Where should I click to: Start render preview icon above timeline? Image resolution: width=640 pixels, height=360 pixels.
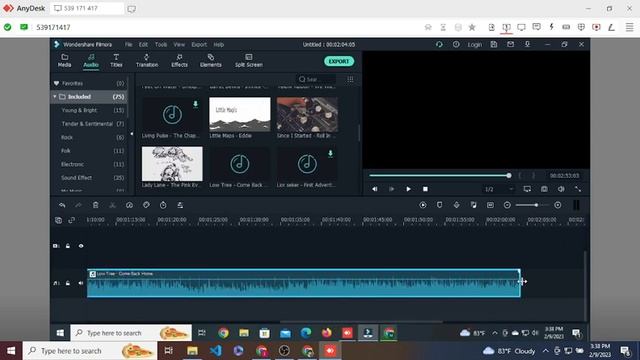click(423, 205)
